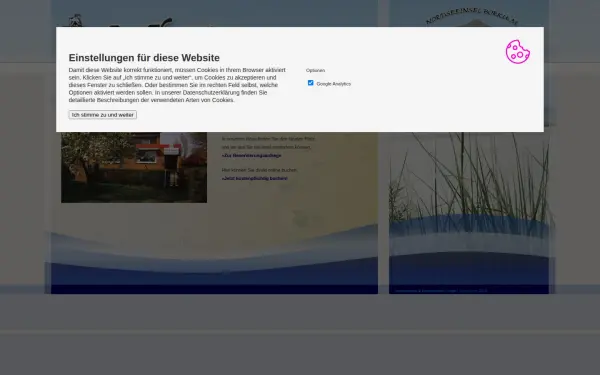Click the 'Optionen' label
This screenshot has height=375, width=600.
click(x=315, y=70)
